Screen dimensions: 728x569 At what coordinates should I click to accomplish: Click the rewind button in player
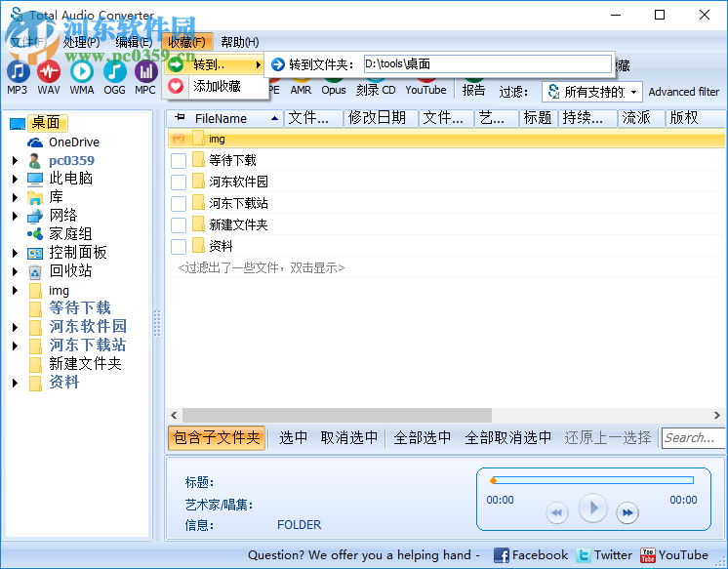[x=557, y=512]
